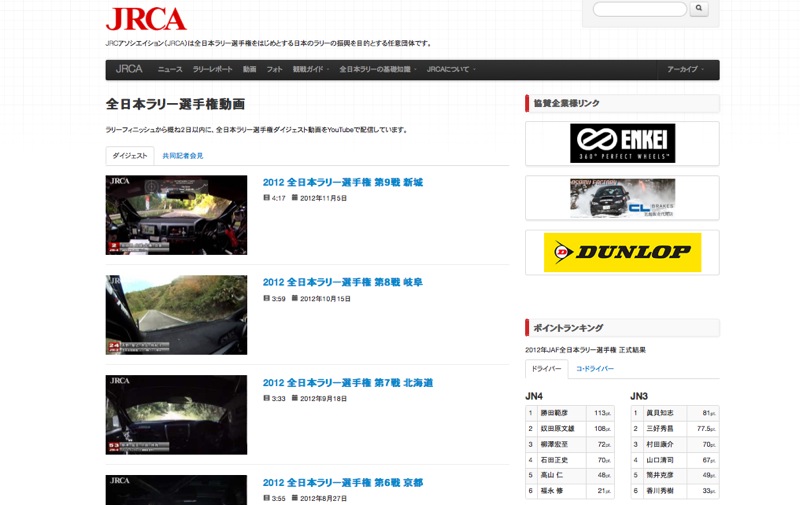Click the 全日本ラリー選手権動画 page heading

[x=176, y=104]
